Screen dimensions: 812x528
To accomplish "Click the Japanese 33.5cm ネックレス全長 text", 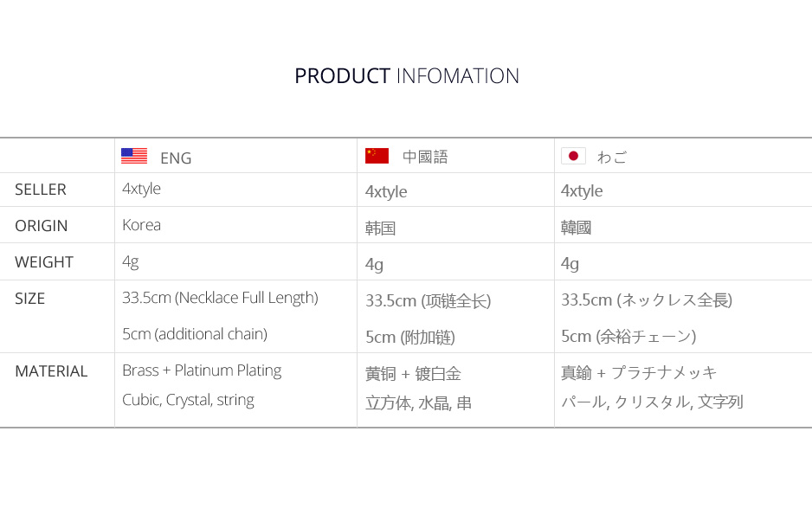I will [x=646, y=300].
